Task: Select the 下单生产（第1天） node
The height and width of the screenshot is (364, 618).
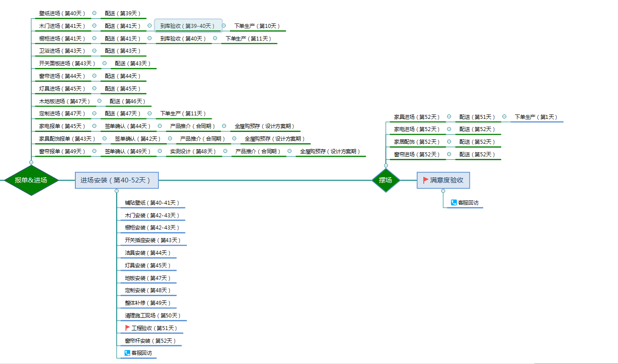Action: pyautogui.click(x=536, y=117)
